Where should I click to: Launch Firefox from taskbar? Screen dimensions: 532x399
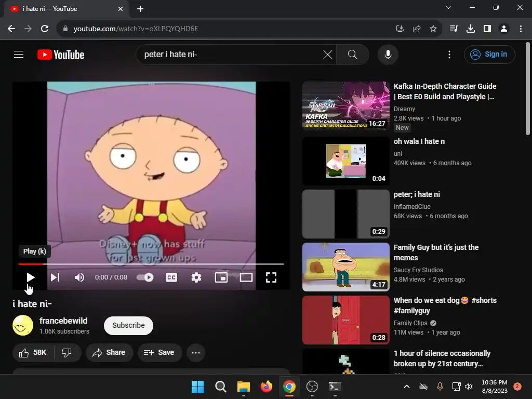pos(267,387)
